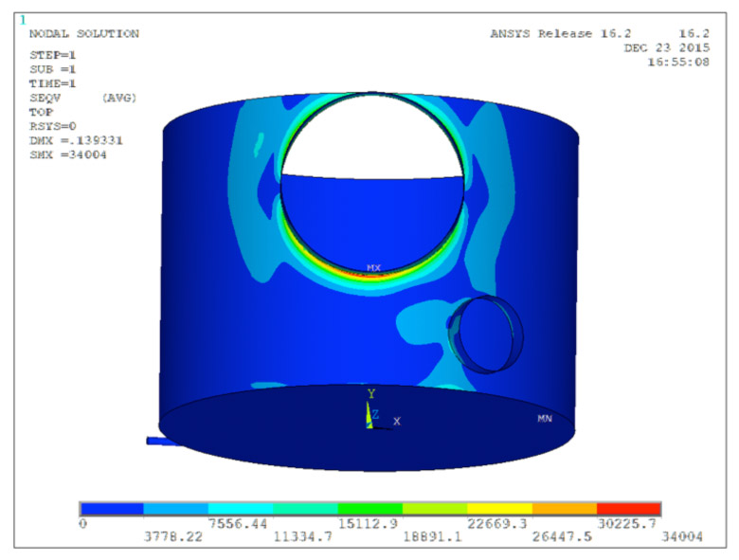This screenshot has width=739, height=560.
Task: Click the TOP label
Action: pos(41,112)
